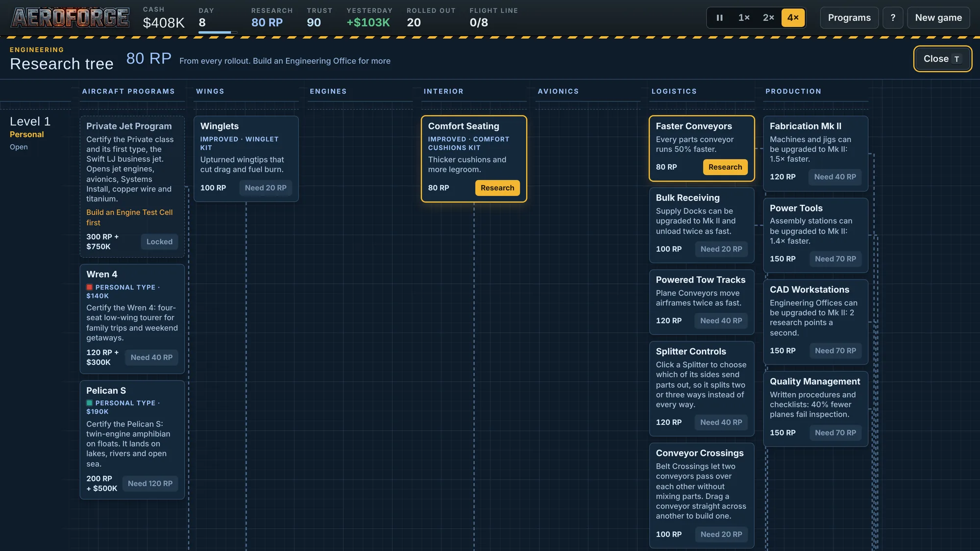
Task: Click the teal Pelican S type swatch
Action: coord(90,403)
